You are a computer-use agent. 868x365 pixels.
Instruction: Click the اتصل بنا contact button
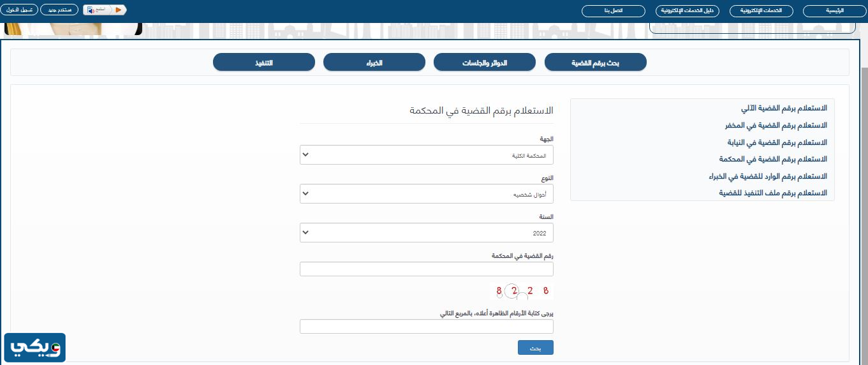(613, 11)
